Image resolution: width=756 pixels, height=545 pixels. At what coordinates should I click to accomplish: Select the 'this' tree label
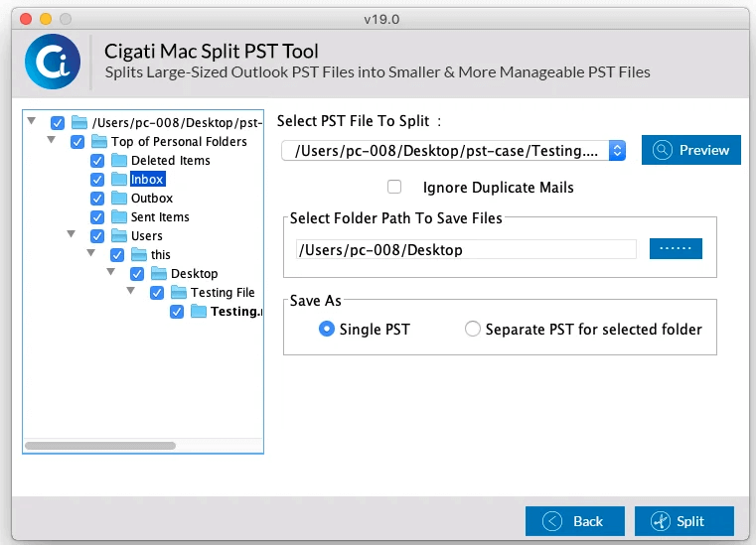161,254
